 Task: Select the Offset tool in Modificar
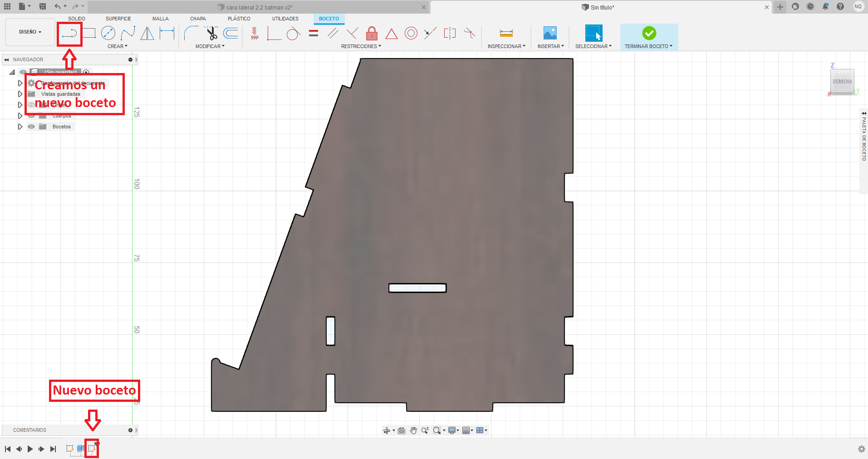(231, 33)
